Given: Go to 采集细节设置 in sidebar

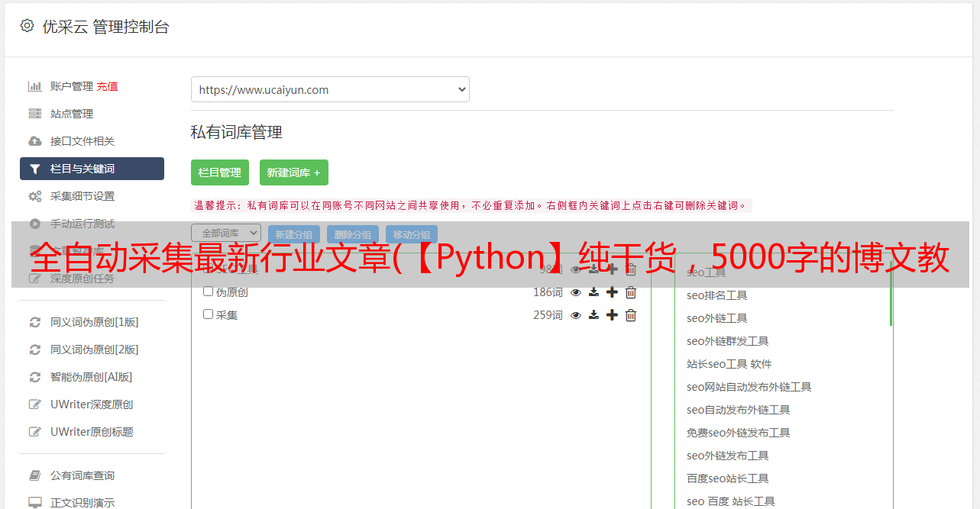Looking at the screenshot, I should [82, 196].
